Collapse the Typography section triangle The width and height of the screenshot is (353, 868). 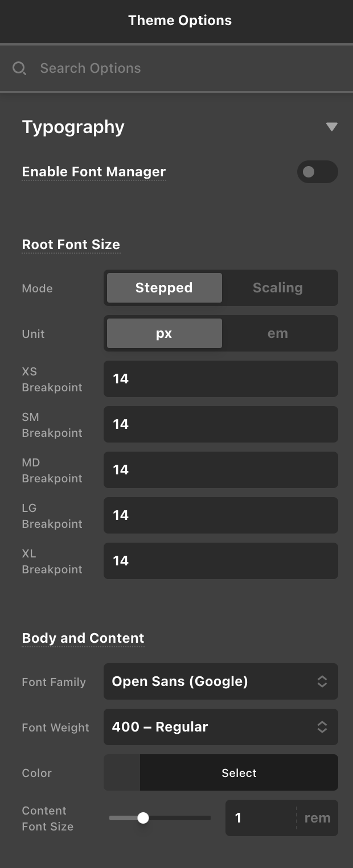point(331,127)
